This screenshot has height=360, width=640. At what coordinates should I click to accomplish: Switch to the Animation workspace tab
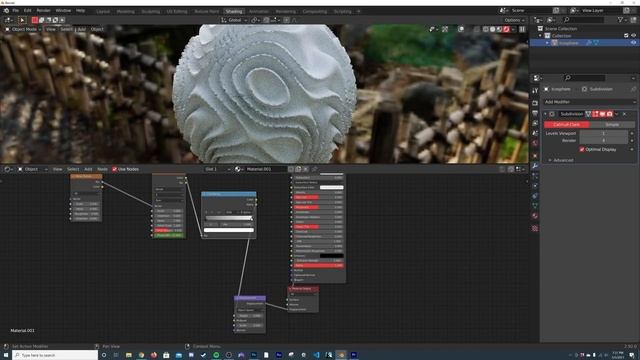click(259, 11)
